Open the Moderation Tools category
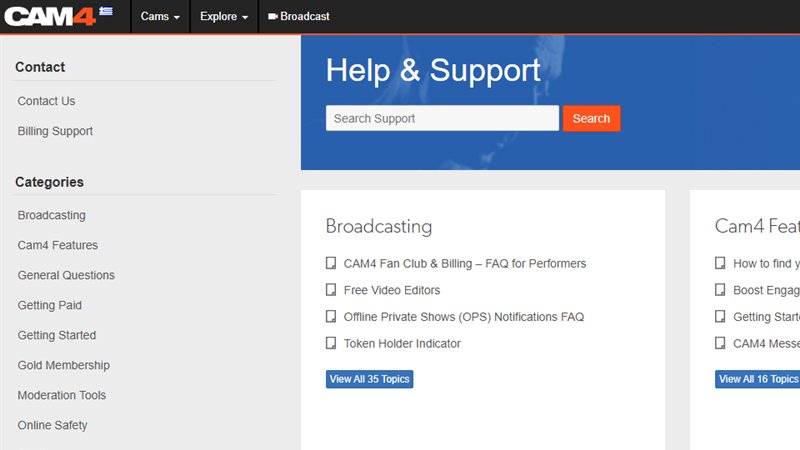 tap(62, 395)
